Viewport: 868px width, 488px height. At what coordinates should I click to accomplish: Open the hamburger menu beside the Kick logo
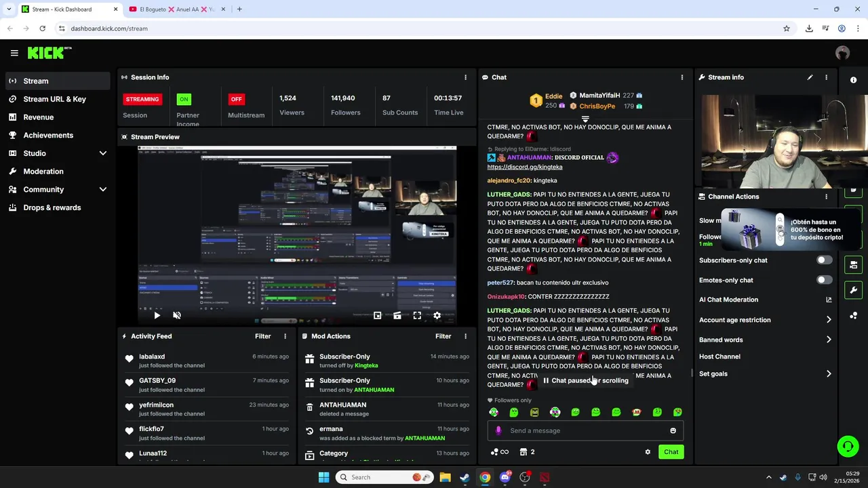tap(14, 53)
